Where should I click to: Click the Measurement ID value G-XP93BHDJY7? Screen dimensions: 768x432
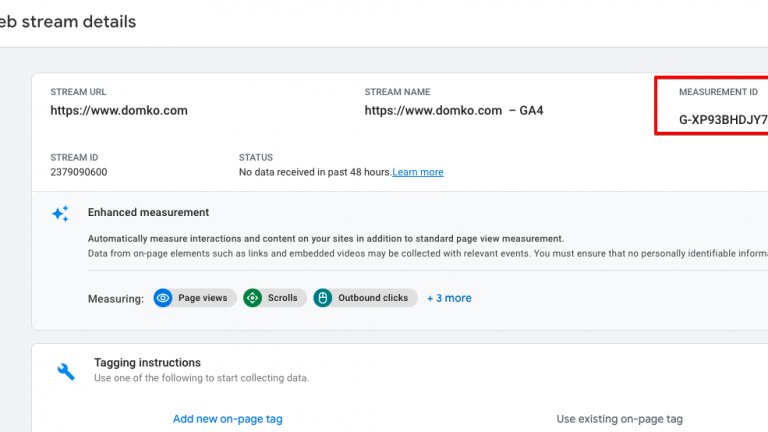click(x=722, y=120)
